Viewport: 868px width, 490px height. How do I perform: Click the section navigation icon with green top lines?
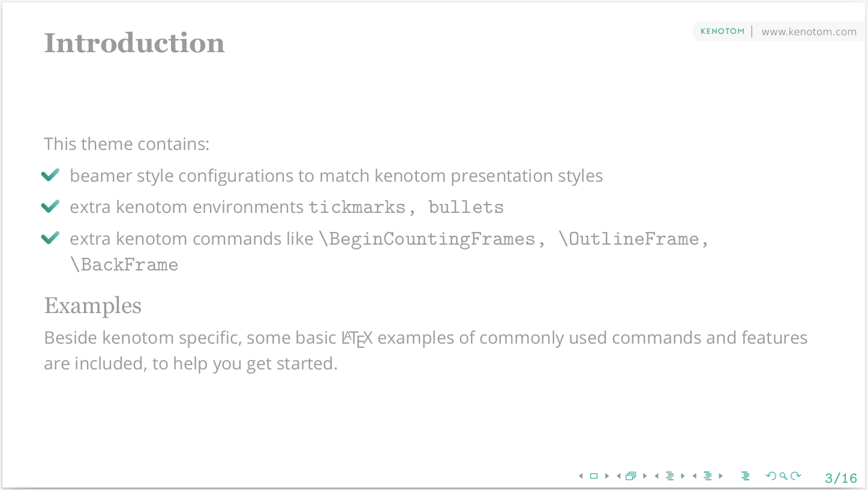pos(708,476)
